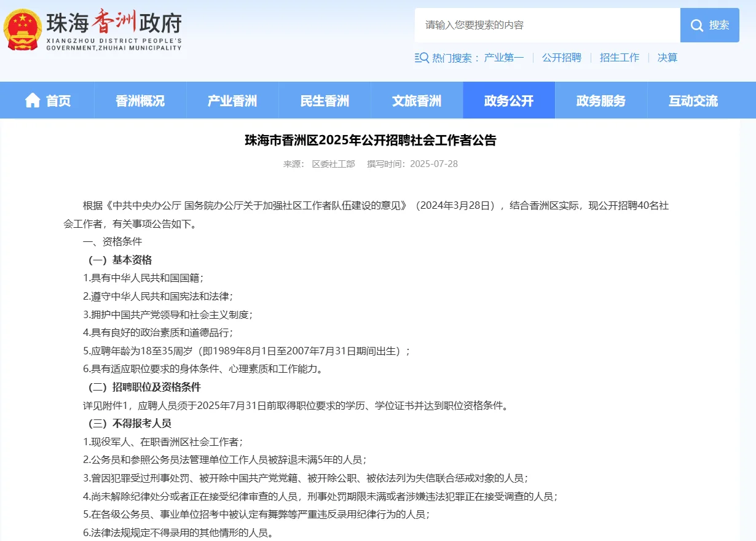The width and height of the screenshot is (756, 541).
Task: Open the 民生香洲 navigation tab
Action: coord(325,100)
